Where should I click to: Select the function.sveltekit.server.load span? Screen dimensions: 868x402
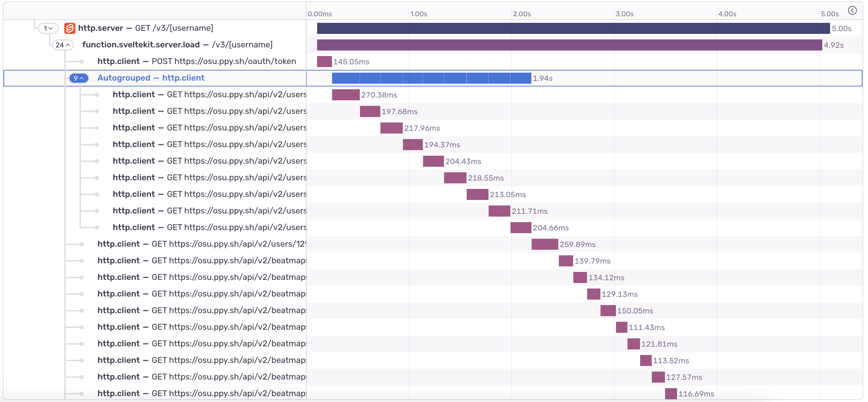click(x=177, y=45)
